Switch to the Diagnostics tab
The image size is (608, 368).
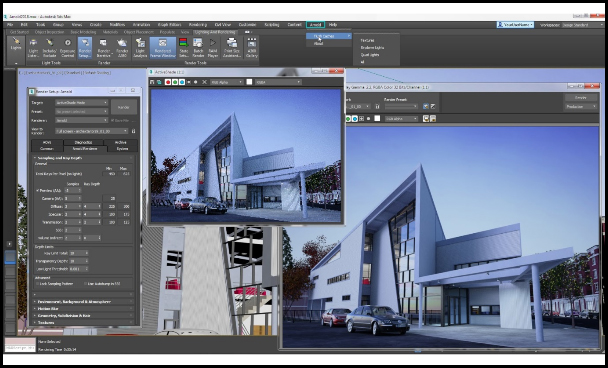[83, 142]
